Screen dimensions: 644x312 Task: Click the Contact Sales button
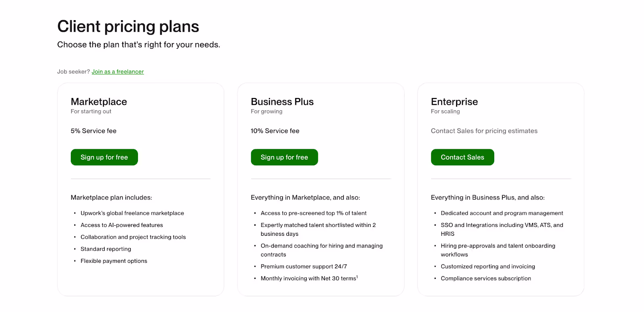coord(462,157)
